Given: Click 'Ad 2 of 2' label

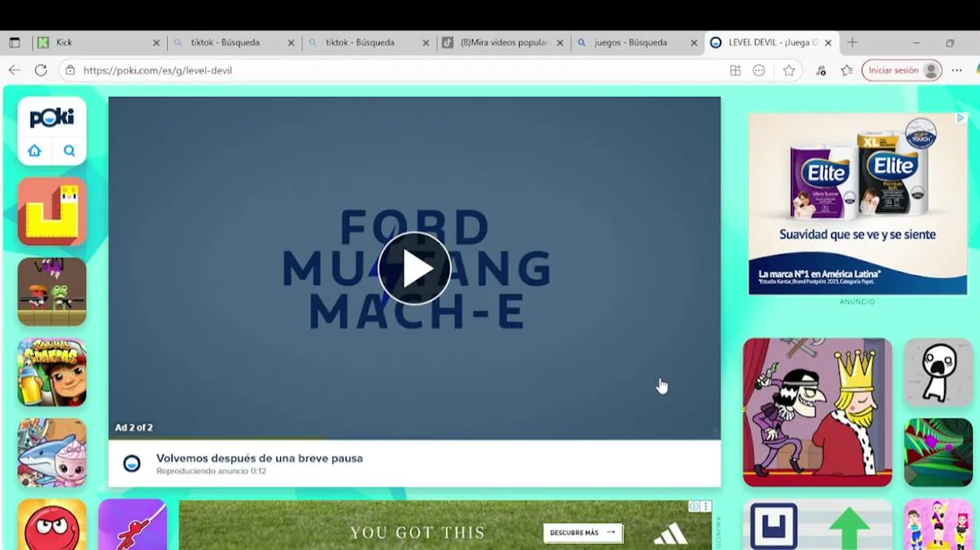Looking at the screenshot, I should pyautogui.click(x=134, y=428).
